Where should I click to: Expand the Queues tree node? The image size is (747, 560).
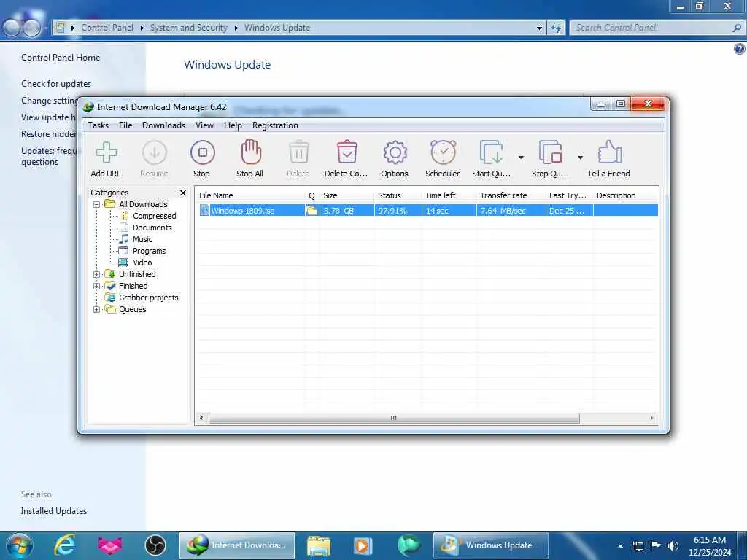click(x=97, y=309)
